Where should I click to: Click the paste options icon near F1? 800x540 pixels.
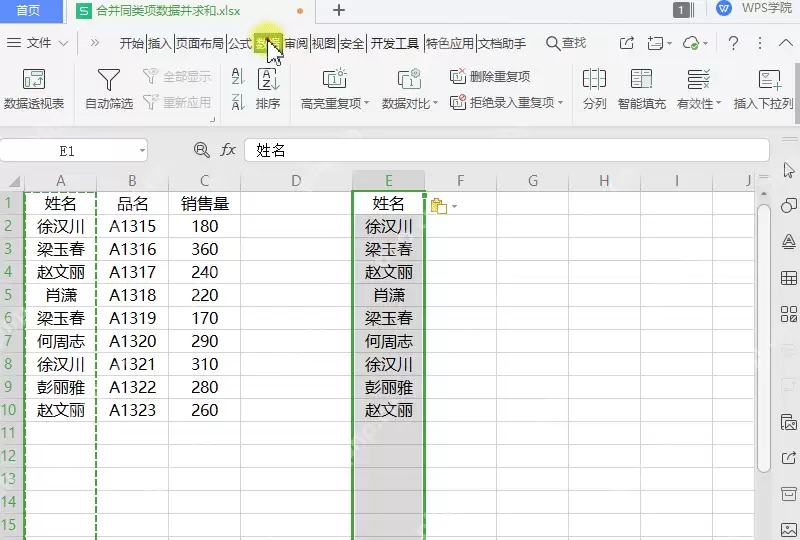[x=438, y=206]
